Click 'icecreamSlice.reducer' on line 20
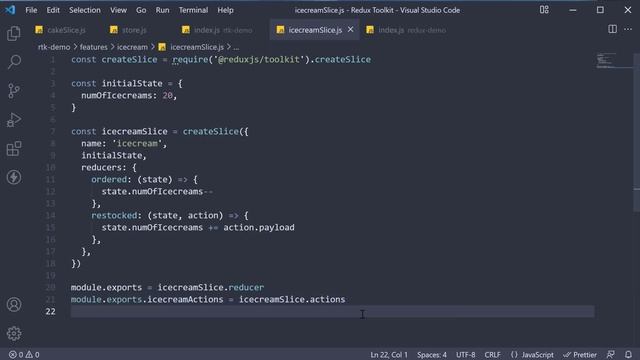This screenshot has width=640, height=360. point(211,287)
